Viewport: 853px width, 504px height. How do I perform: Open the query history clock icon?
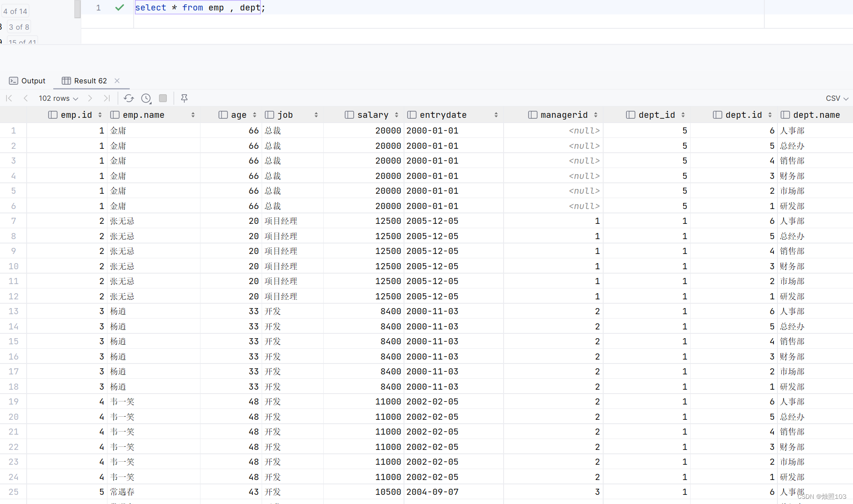(x=146, y=98)
